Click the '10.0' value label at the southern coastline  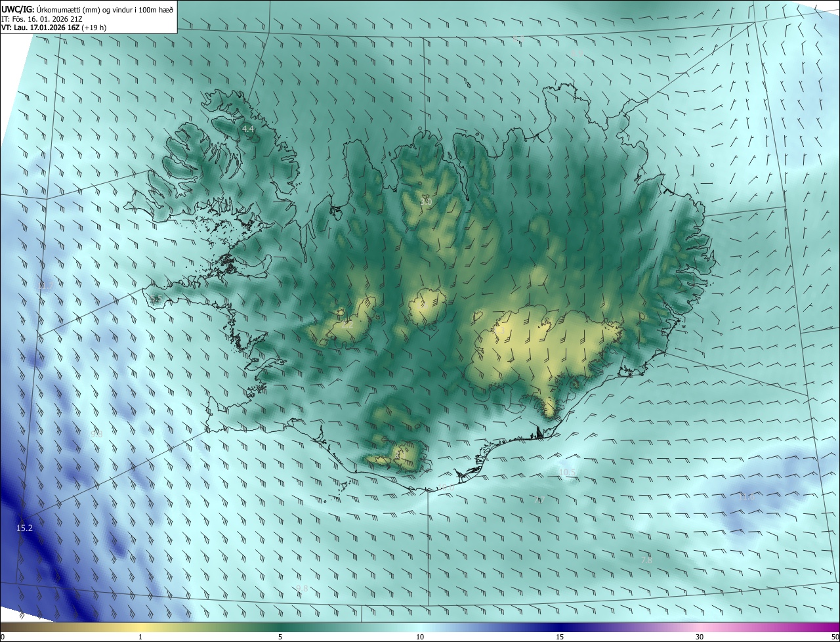click(x=446, y=487)
